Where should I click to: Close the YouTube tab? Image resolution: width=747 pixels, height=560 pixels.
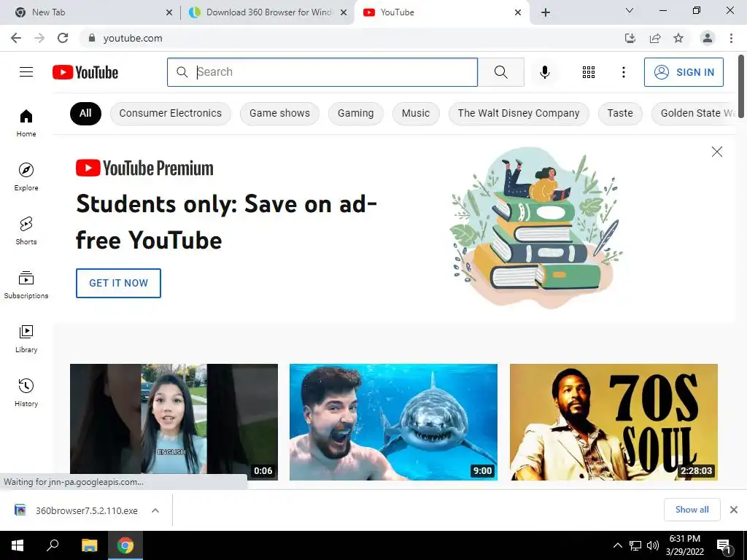coord(518,12)
